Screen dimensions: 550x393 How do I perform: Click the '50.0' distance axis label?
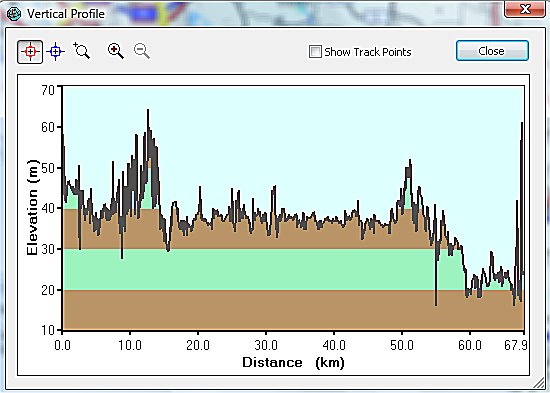pyautogui.click(x=402, y=345)
